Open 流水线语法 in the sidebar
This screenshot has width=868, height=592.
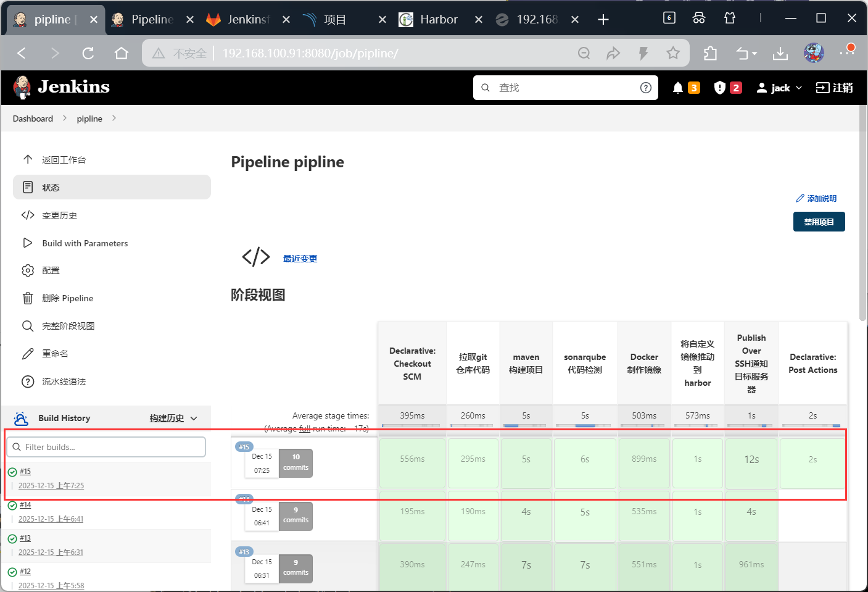[x=112, y=381]
